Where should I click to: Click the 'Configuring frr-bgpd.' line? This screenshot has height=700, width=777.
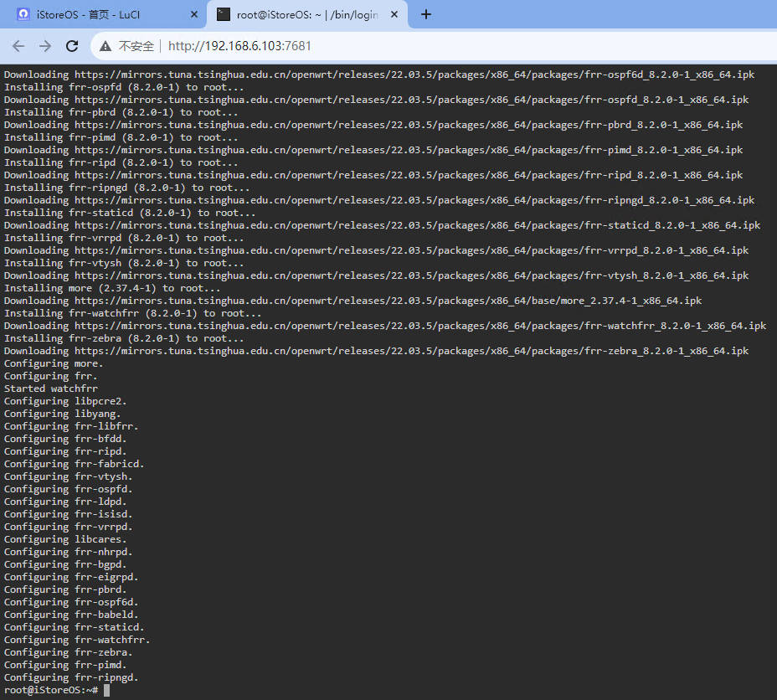tap(65, 564)
